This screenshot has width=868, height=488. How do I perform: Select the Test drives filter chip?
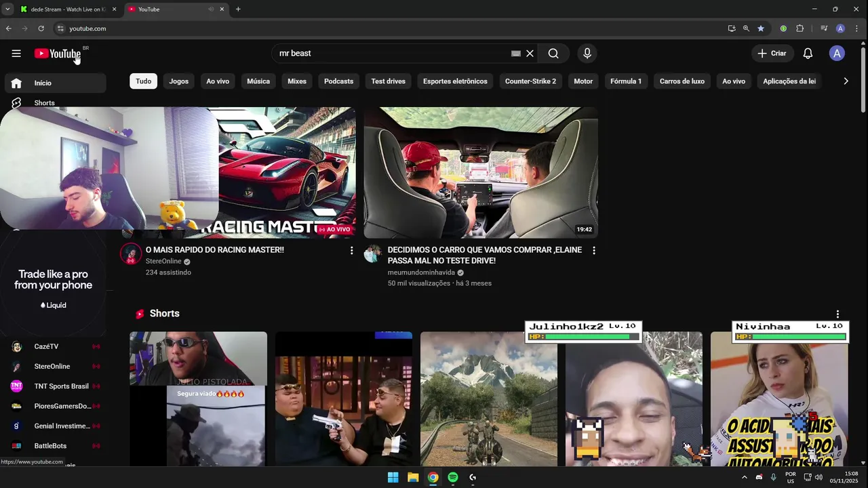click(389, 81)
